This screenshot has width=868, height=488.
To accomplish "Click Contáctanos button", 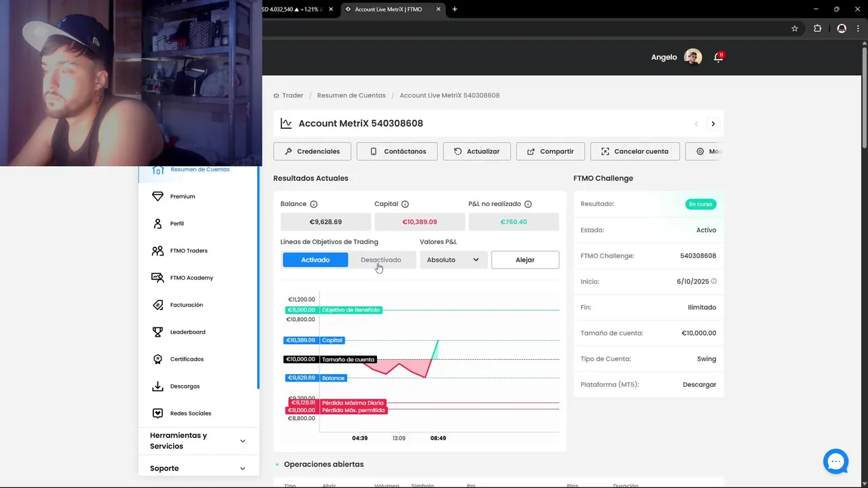I will (x=397, y=151).
